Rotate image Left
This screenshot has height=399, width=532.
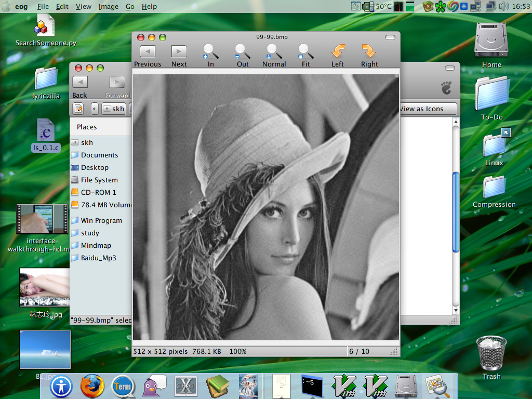pos(338,56)
